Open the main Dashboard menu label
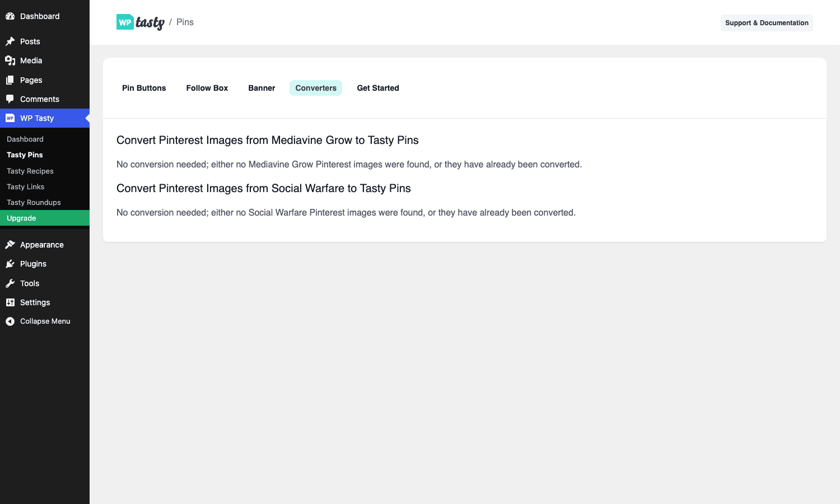 point(40,16)
